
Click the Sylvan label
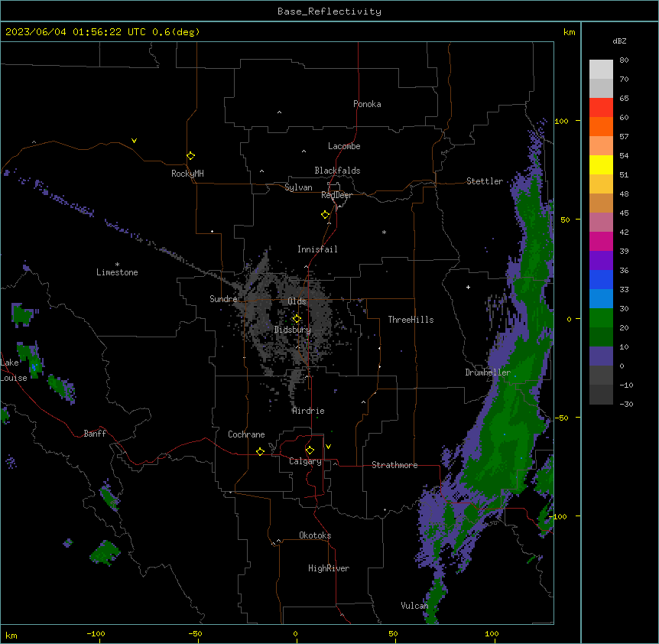click(298, 187)
